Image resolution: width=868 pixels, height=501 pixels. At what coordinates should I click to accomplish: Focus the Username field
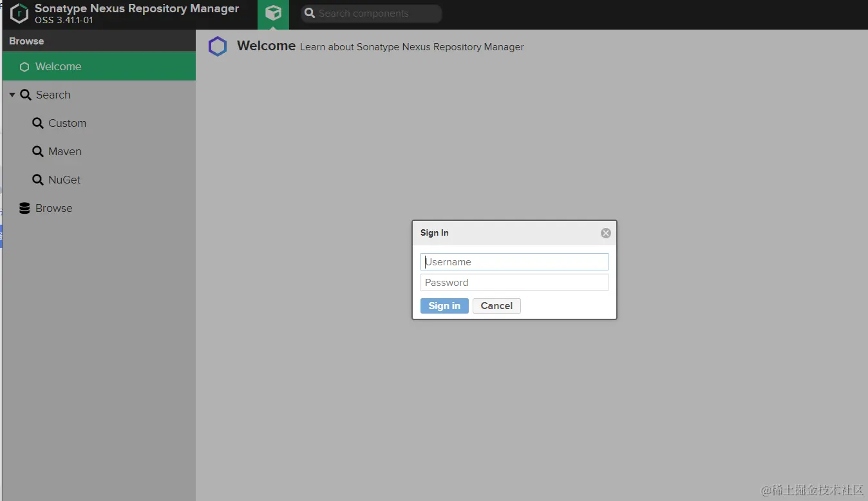click(514, 261)
